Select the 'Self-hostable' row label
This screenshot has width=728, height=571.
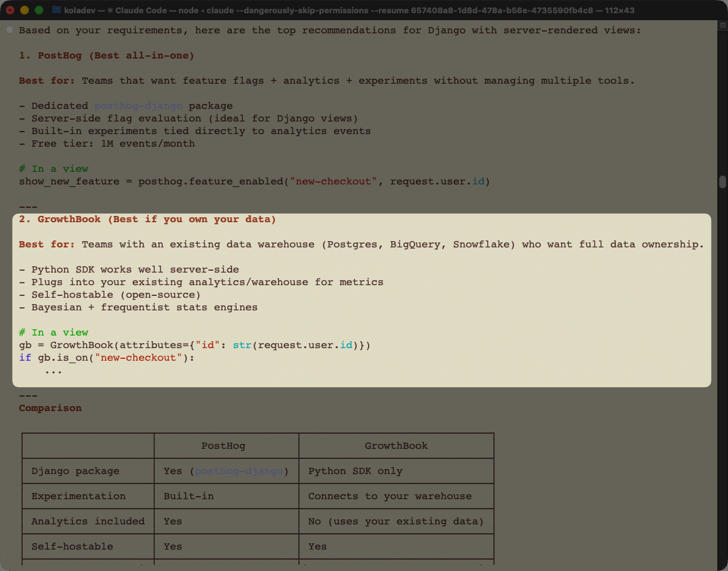[x=72, y=546]
